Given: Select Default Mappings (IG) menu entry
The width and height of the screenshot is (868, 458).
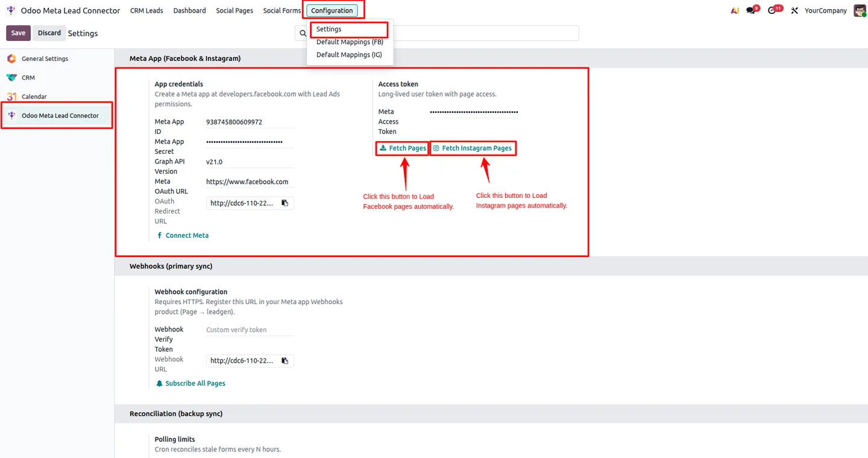Looking at the screenshot, I should (350, 55).
